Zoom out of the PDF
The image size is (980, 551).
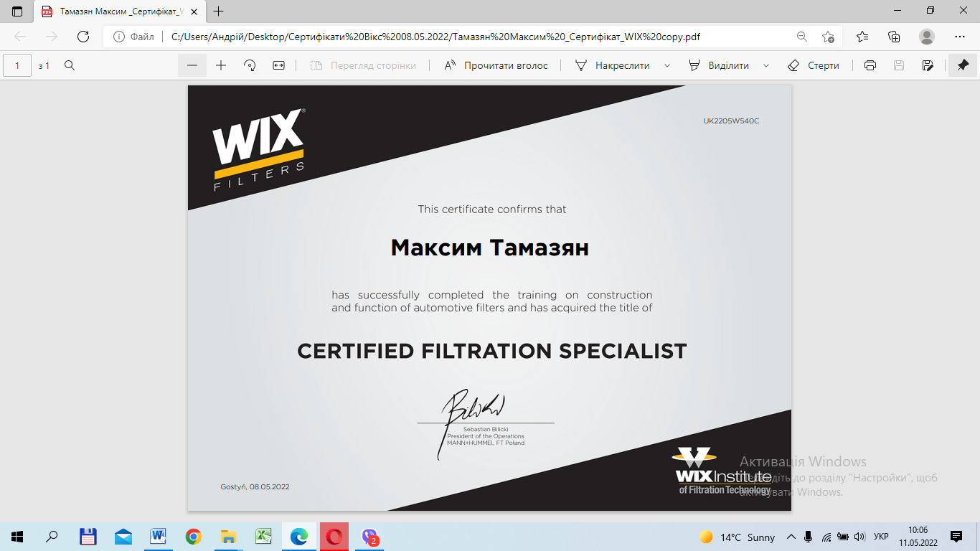point(192,65)
